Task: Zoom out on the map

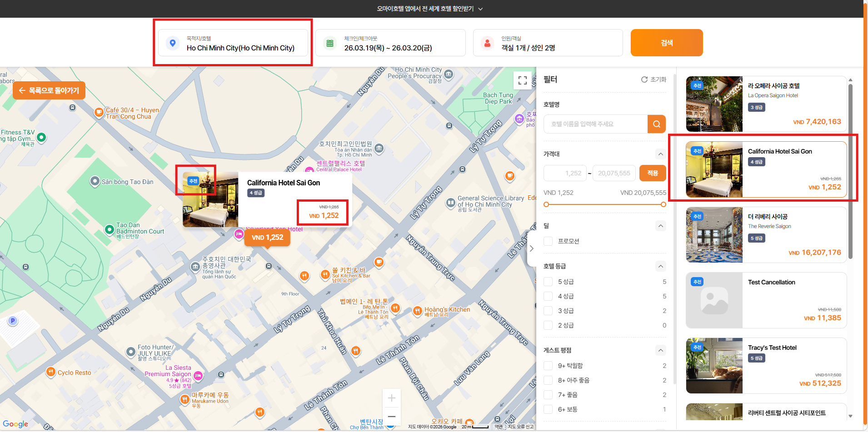Action: click(x=391, y=417)
